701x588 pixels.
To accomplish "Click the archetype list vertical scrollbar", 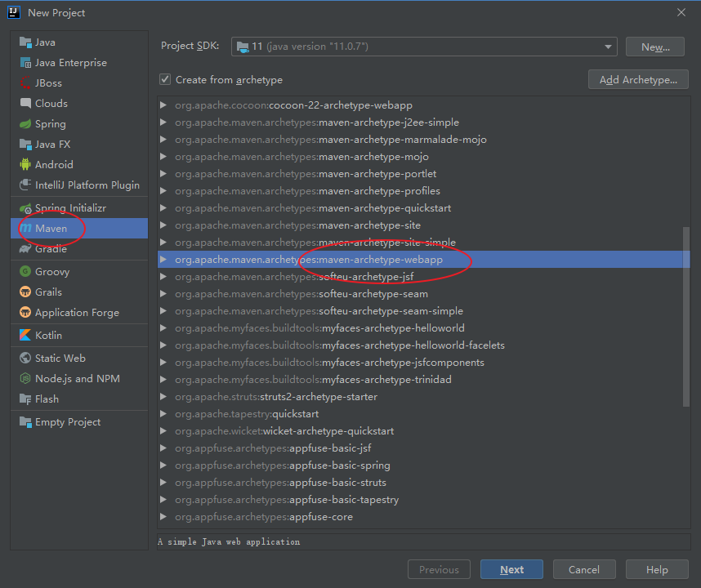I will coord(685,317).
